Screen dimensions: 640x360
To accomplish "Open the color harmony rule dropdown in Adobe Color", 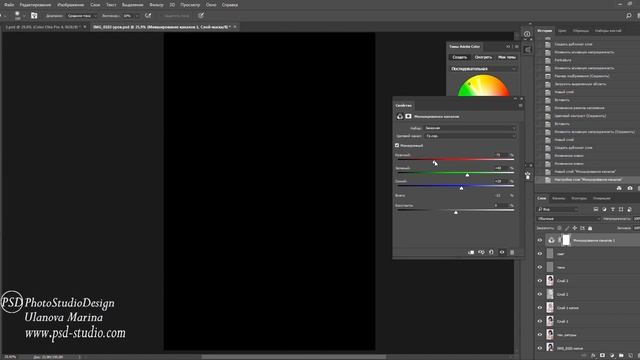I will (483, 69).
